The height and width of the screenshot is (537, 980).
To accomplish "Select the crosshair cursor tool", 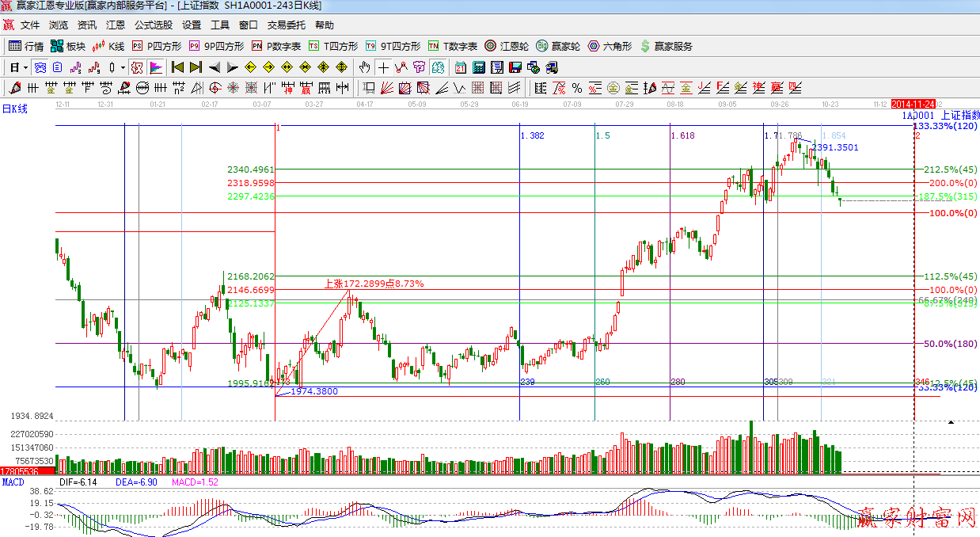I will point(383,67).
